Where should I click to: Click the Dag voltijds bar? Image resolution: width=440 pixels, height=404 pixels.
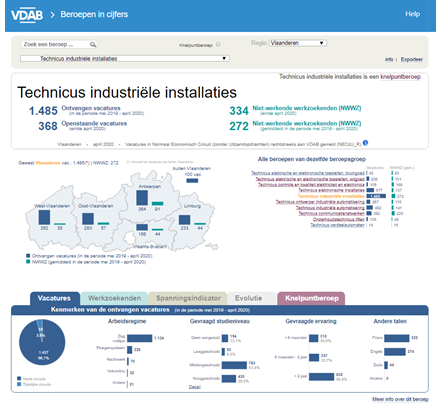(x=139, y=338)
